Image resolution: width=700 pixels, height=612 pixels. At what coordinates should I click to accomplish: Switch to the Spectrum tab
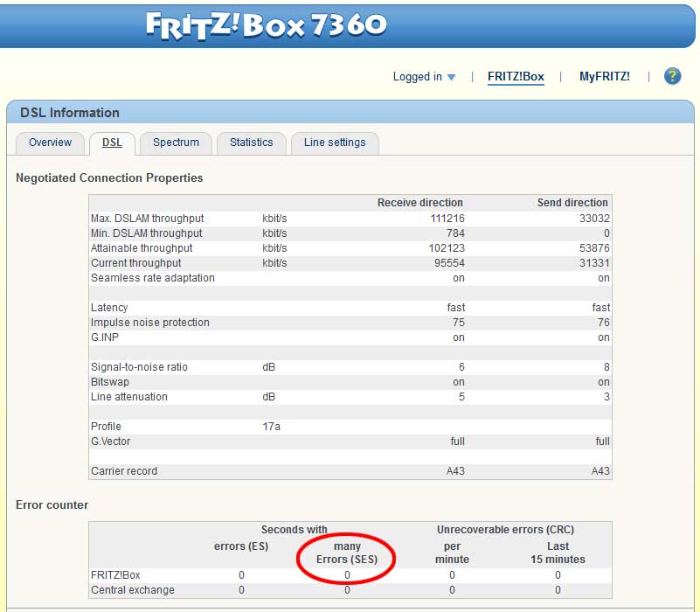pos(176,143)
